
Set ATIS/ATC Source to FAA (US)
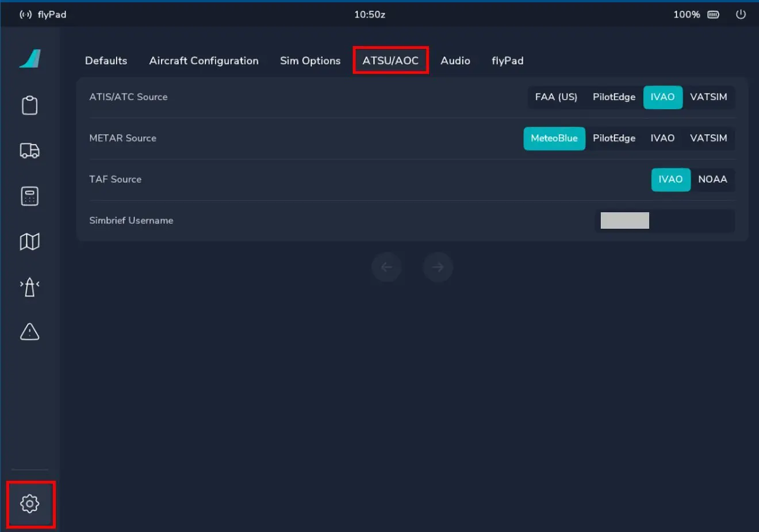pos(556,97)
